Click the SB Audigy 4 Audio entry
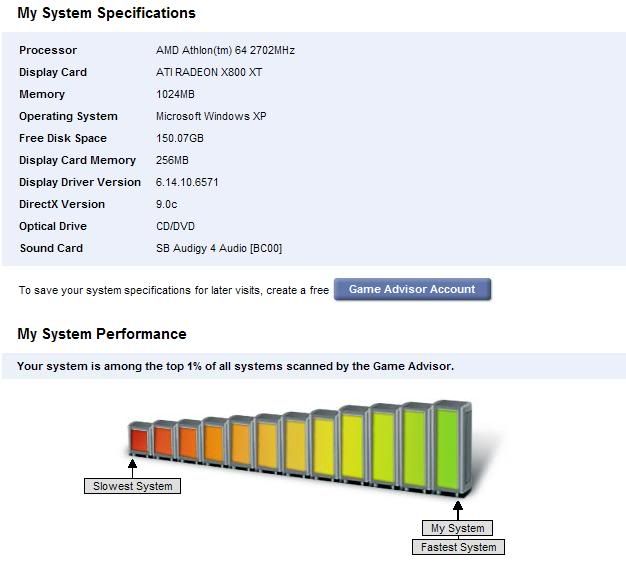Screen dimensions: 626x571 coord(219,248)
